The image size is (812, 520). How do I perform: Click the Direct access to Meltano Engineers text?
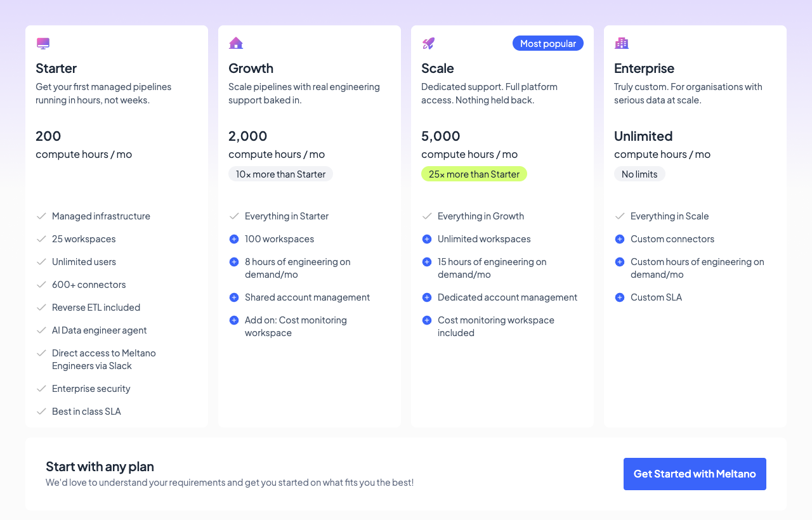point(104,360)
